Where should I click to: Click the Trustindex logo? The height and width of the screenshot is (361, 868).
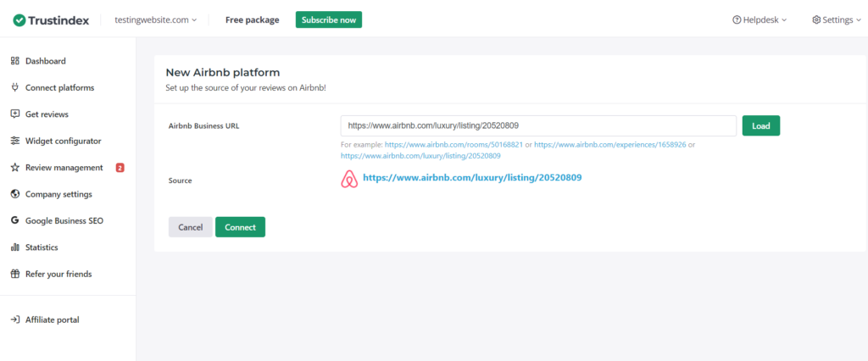pyautogui.click(x=56, y=19)
